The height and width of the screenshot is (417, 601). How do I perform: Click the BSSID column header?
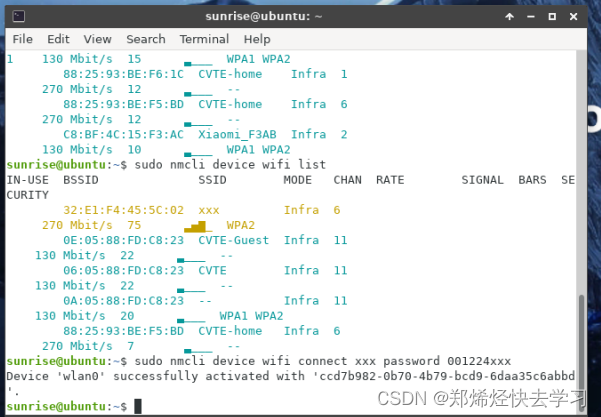[x=81, y=180]
